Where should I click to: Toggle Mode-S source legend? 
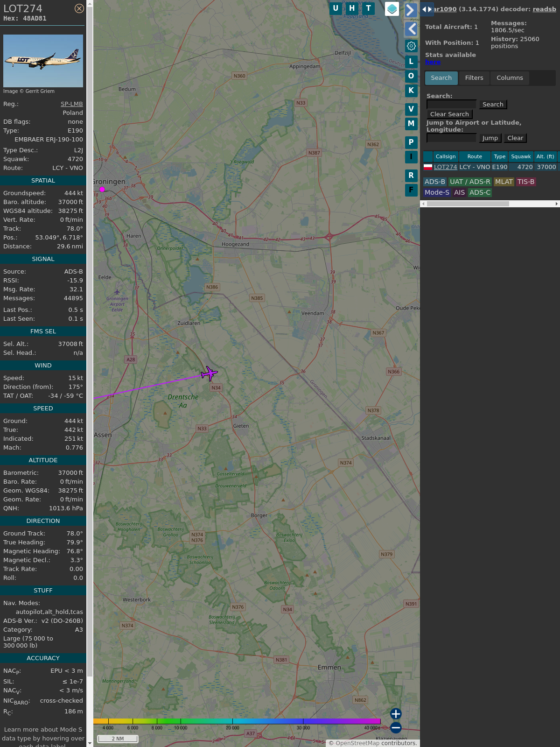click(437, 193)
